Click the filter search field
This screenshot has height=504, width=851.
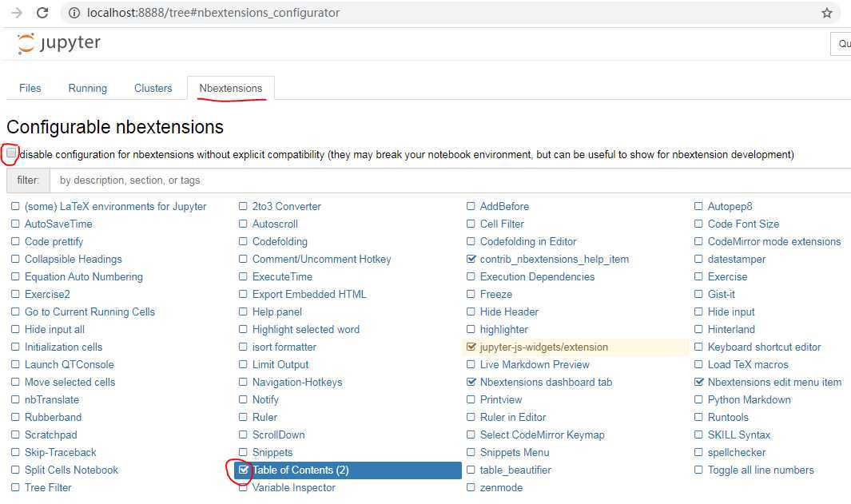tap(451, 181)
